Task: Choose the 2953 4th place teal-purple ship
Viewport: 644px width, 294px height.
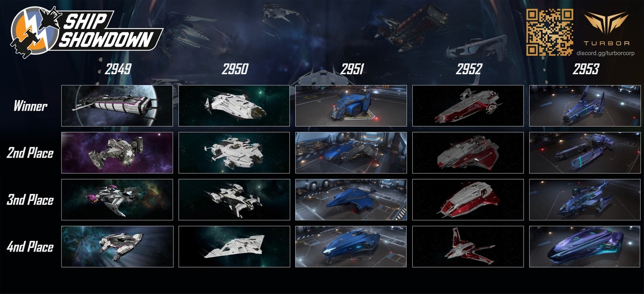Action: [585, 247]
